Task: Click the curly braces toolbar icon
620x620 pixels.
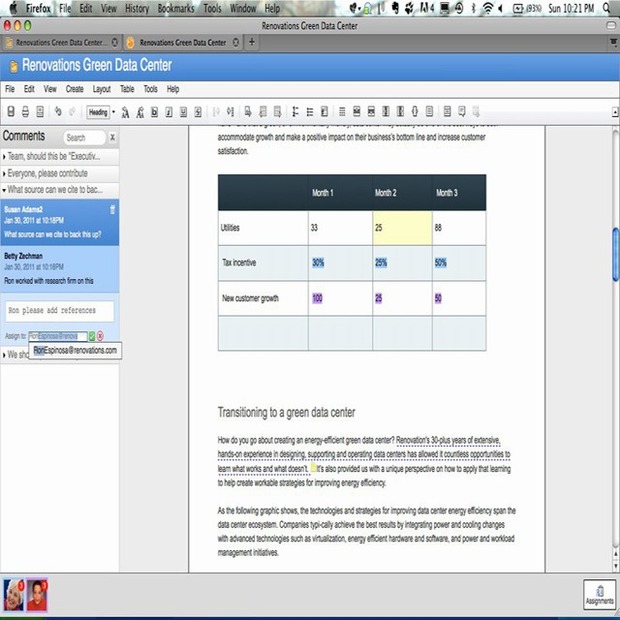Action: coord(415,112)
